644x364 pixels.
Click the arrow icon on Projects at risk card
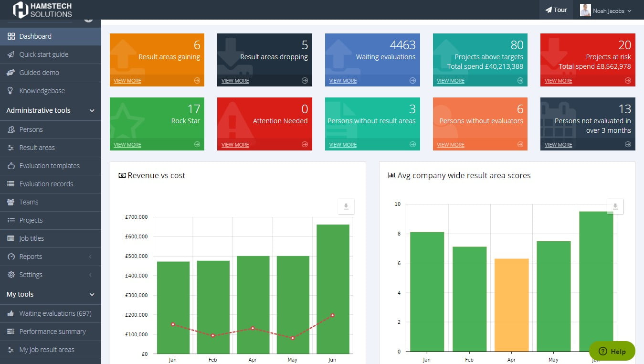[x=628, y=81]
